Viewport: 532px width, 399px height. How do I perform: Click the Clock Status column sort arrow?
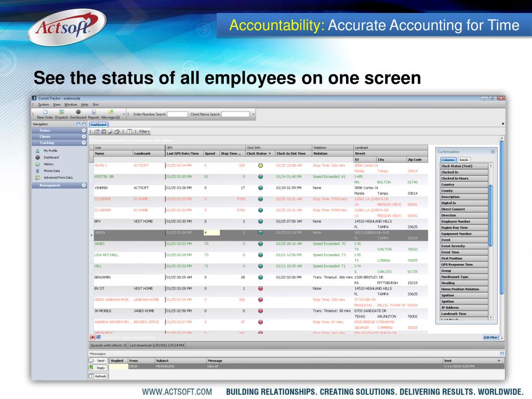click(270, 154)
